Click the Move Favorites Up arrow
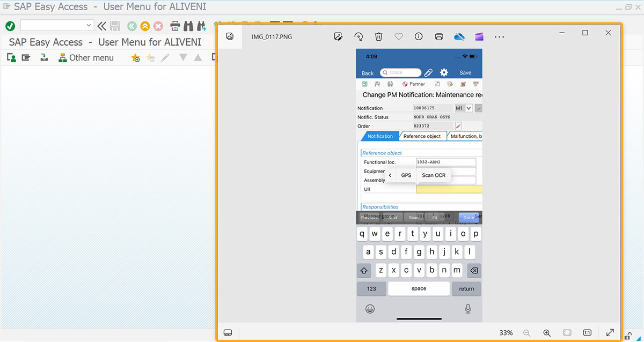Image resolution: width=644 pixels, height=342 pixels. click(x=198, y=57)
